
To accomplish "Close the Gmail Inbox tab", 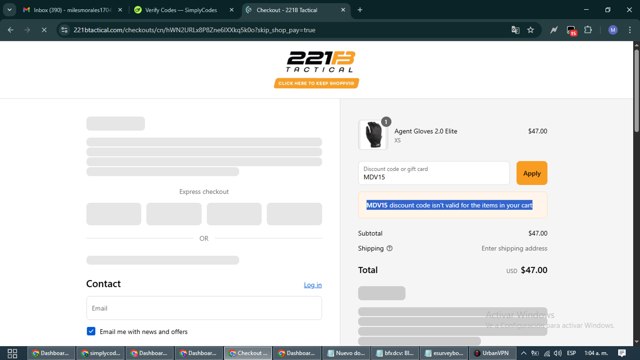I will pyautogui.click(x=120, y=10).
